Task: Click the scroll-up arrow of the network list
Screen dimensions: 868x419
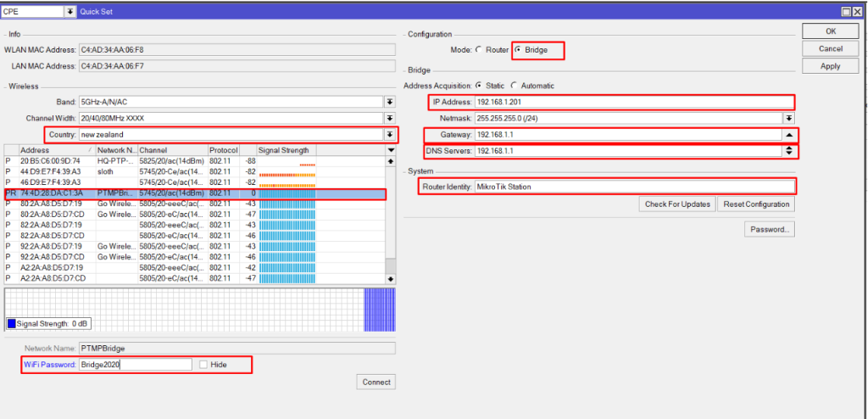Action: click(391, 161)
